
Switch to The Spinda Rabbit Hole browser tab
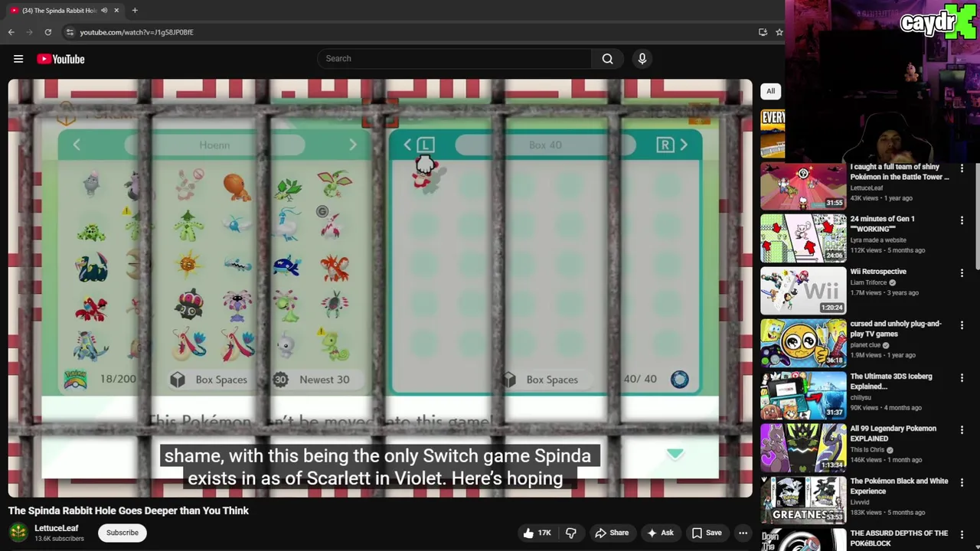[x=60, y=10]
